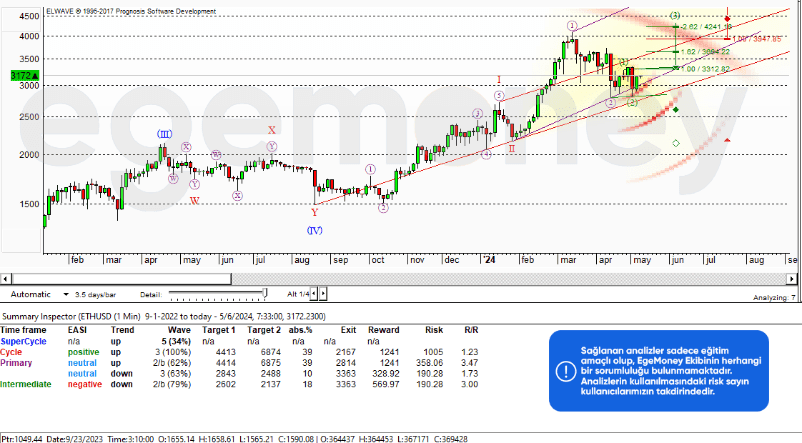802x443 pixels.
Task: Select the red W wave label
Action: coord(194,200)
